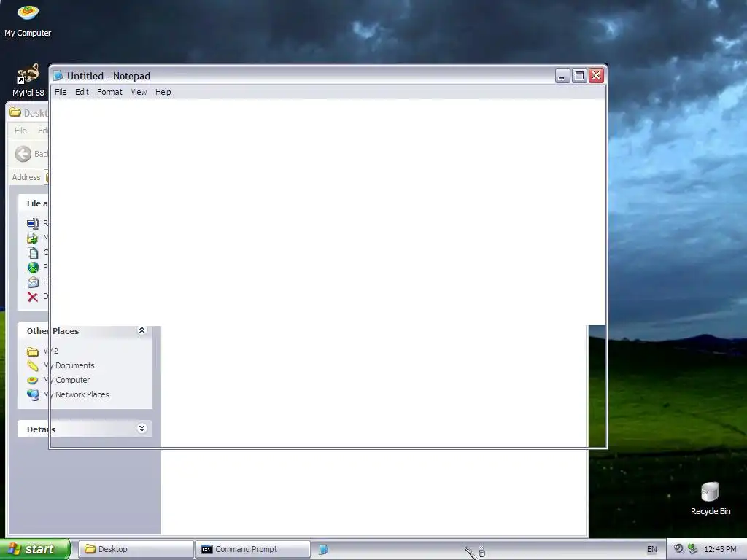Click the EN language indicator on the taskbar

pyautogui.click(x=651, y=549)
